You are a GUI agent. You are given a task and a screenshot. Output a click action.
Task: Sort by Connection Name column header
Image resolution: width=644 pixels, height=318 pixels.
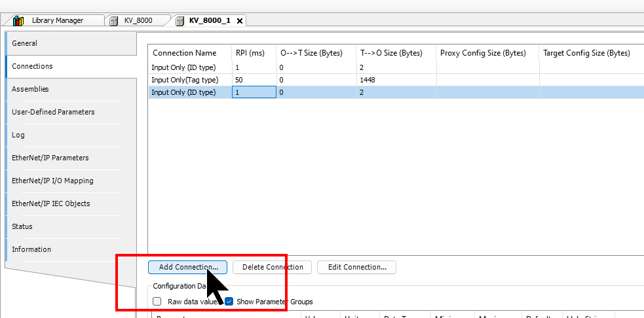(190, 53)
